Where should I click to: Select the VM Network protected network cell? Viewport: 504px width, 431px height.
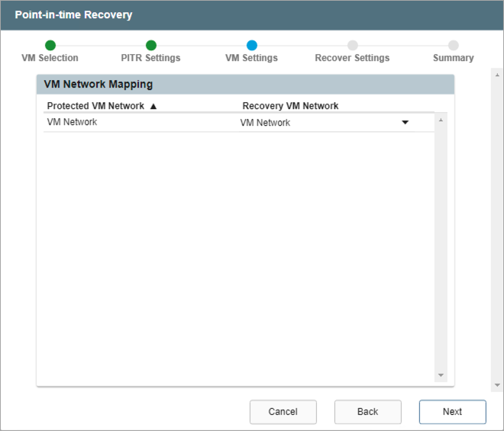point(73,122)
